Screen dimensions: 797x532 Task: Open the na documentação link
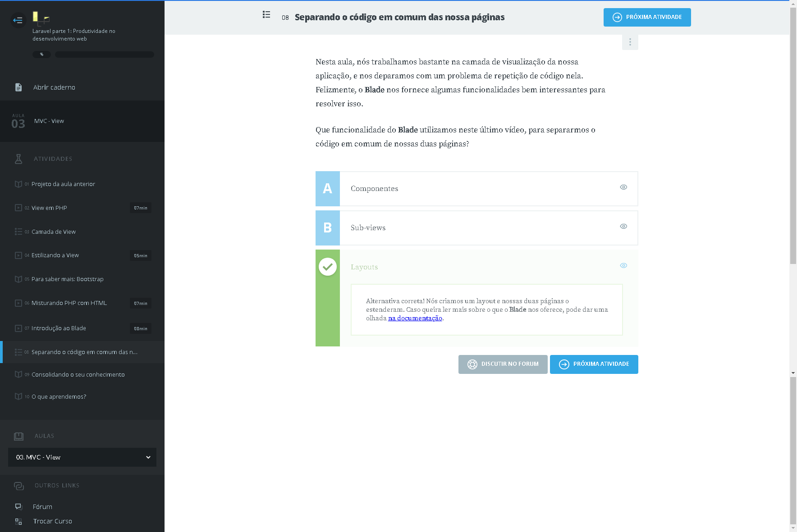415,318
